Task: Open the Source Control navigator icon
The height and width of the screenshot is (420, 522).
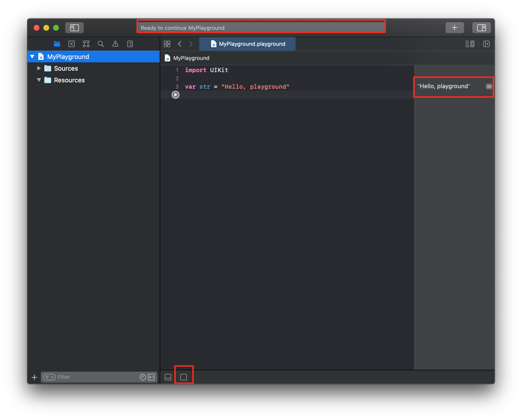Action: tap(71, 44)
